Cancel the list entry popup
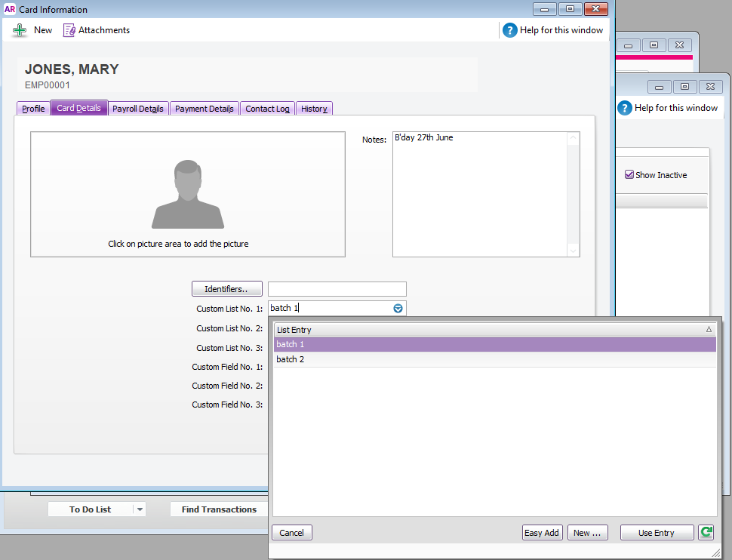Image resolution: width=732 pixels, height=560 pixels. pyautogui.click(x=291, y=533)
